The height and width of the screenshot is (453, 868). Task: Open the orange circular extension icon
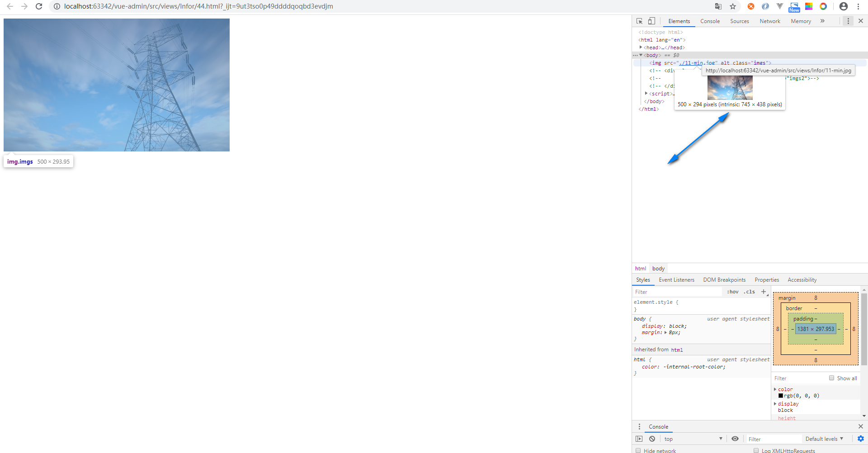pyautogui.click(x=751, y=6)
